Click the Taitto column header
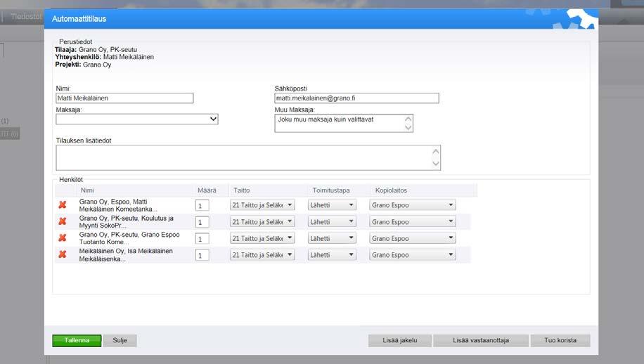644x364 pixels. 242,190
